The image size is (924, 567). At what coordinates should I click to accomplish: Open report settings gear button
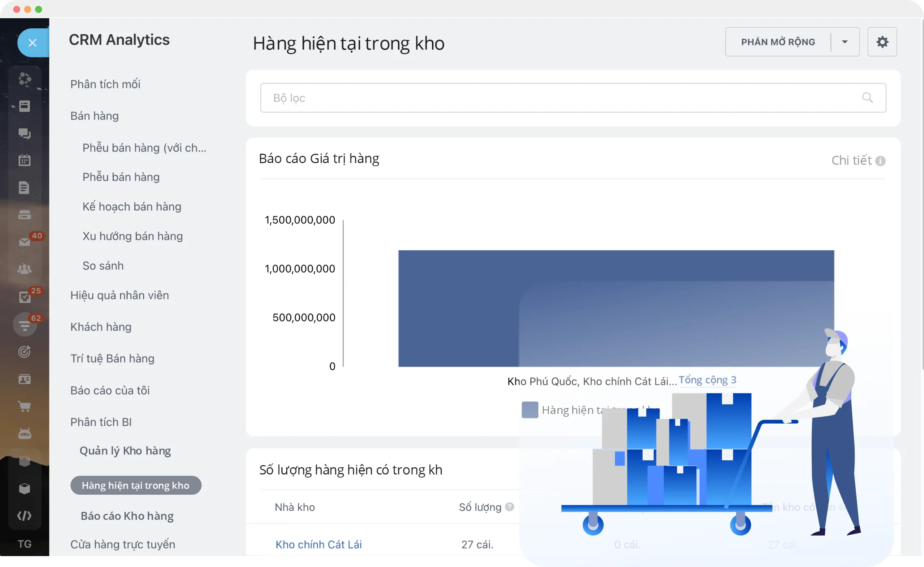tap(882, 42)
